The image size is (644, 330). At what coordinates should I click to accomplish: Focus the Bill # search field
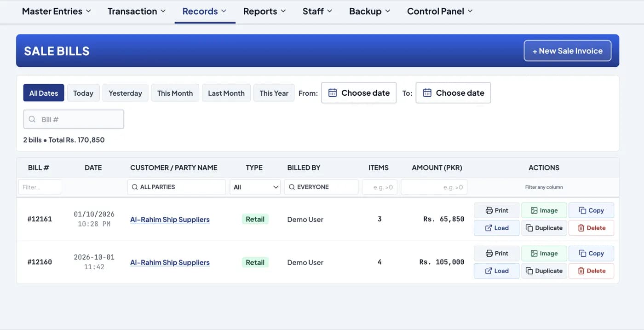pyautogui.click(x=74, y=119)
